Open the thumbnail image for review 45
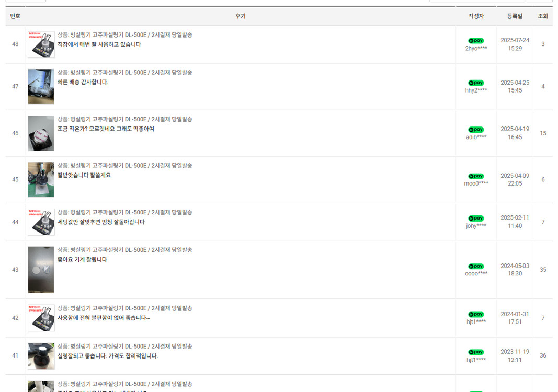This screenshot has height=392, width=558. 41,179
